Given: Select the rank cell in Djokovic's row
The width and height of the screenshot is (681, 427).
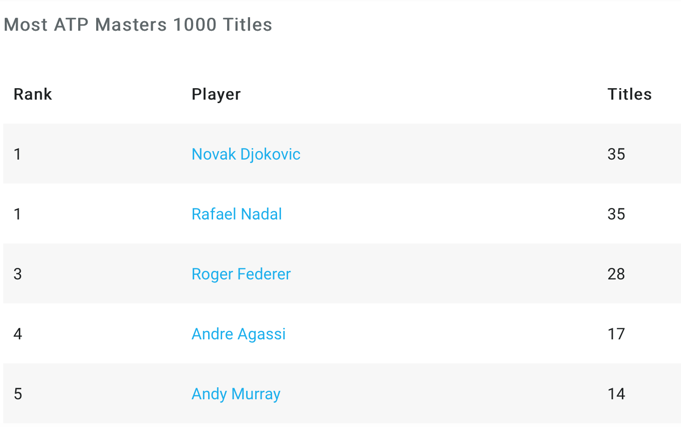Looking at the screenshot, I should [18, 154].
